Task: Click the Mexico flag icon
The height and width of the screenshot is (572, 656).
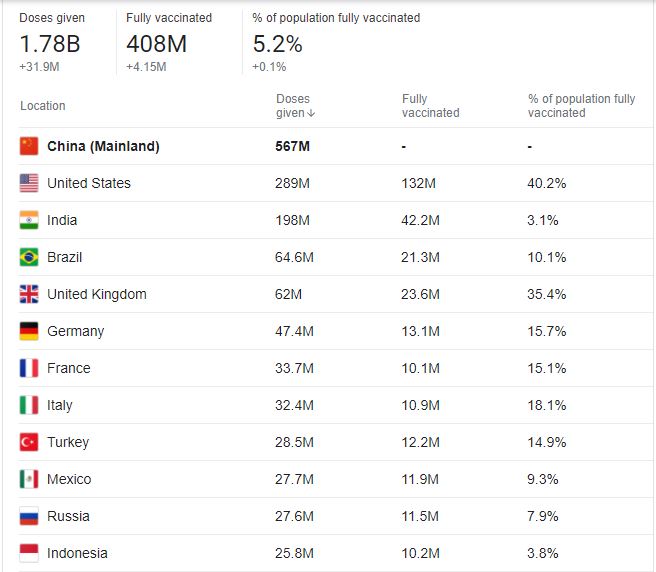Action: click(x=29, y=479)
